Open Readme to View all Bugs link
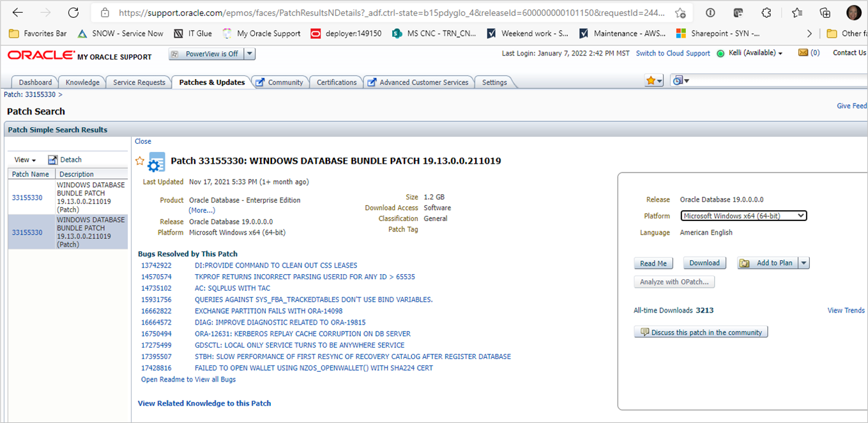Screen dimensions: 868x423 click(188, 380)
